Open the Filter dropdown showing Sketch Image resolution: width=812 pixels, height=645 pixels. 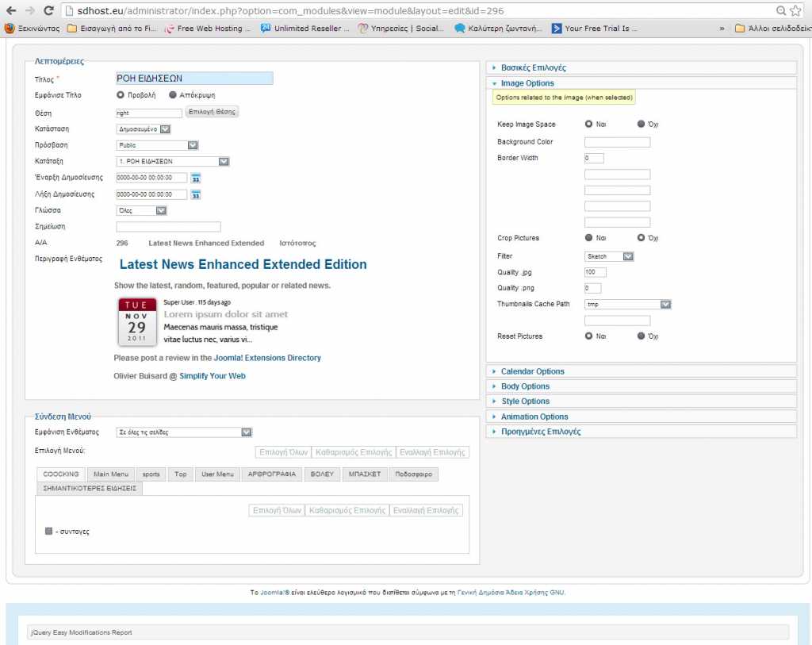coord(609,256)
